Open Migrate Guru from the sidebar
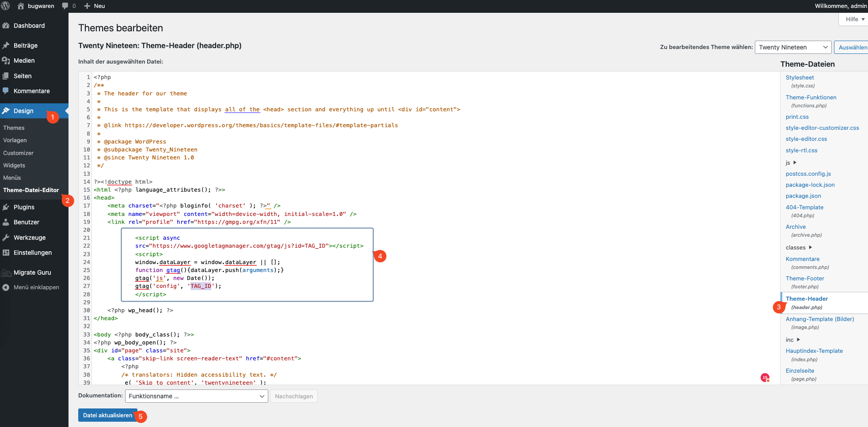This screenshot has width=868, height=427. coord(31,272)
